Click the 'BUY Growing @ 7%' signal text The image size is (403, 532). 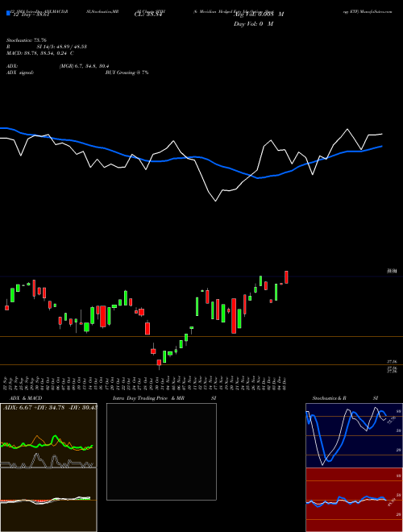click(x=127, y=73)
